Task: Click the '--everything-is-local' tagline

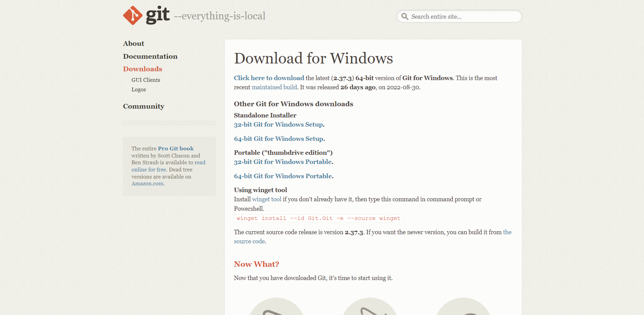Action: 220,16
